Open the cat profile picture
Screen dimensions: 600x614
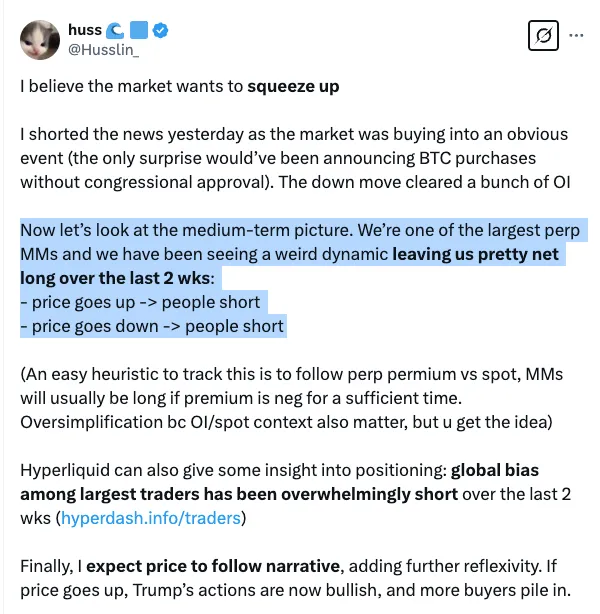coord(40,39)
